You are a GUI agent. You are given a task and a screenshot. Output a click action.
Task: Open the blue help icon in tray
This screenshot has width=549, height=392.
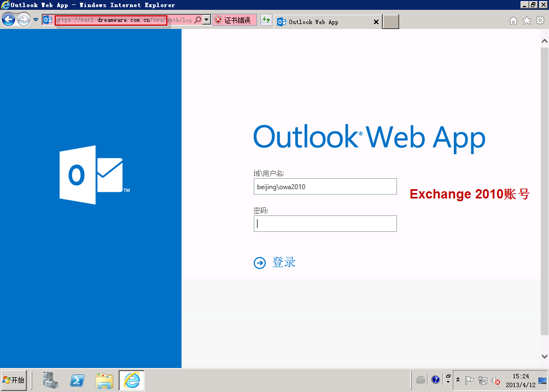point(436,380)
